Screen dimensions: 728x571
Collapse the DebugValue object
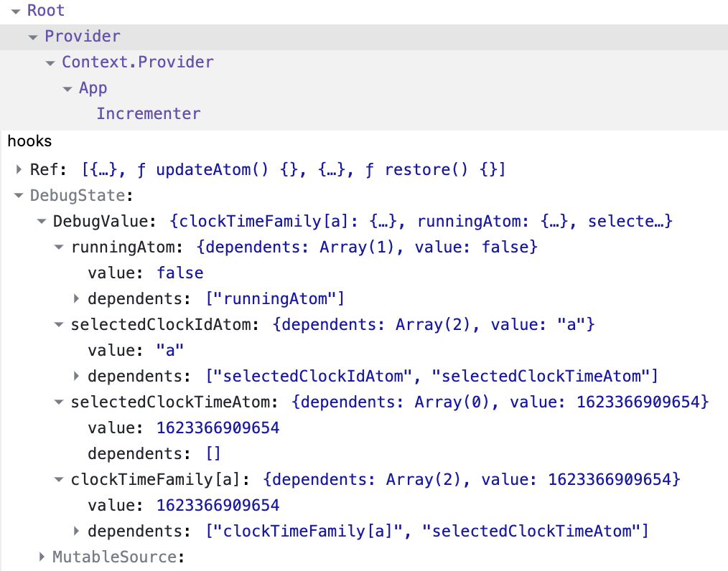pyautogui.click(x=41, y=221)
